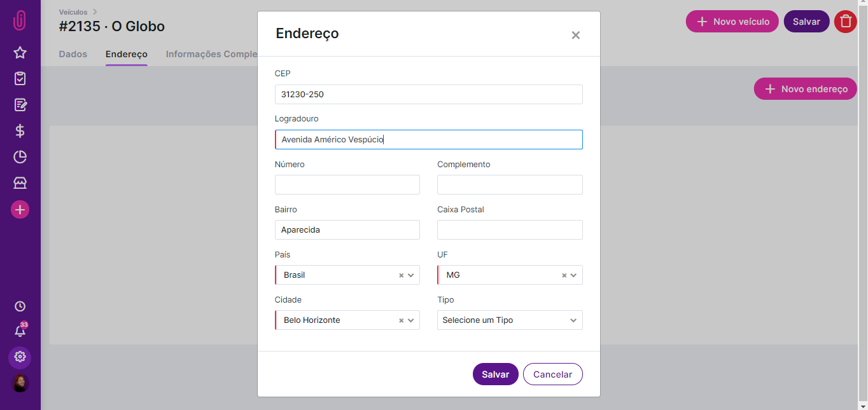Viewport: 868px width, 410px height.
Task: Open the Tipo dropdown selector
Action: coord(510,320)
